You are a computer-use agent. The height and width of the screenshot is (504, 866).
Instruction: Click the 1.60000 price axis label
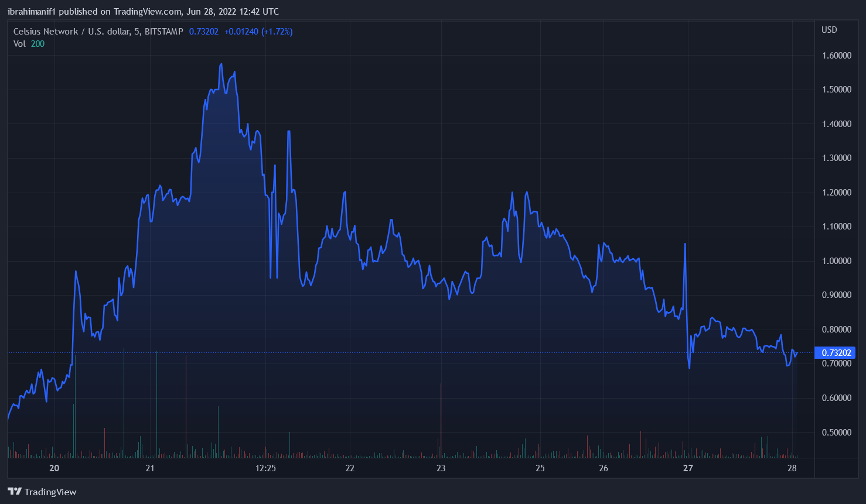pos(836,56)
